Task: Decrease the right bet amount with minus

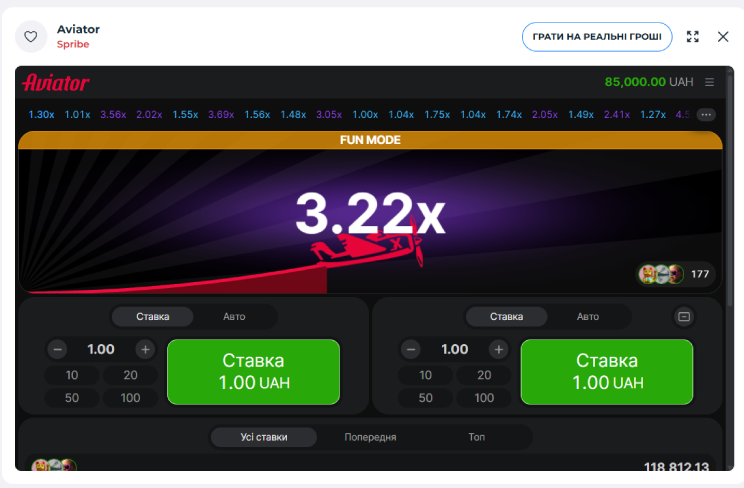Action: coord(411,349)
